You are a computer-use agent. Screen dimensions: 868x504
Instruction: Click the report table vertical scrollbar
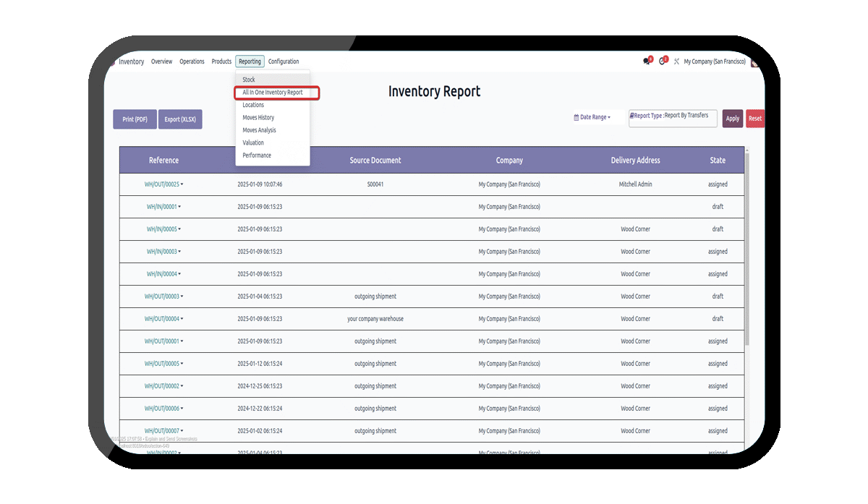click(746, 246)
